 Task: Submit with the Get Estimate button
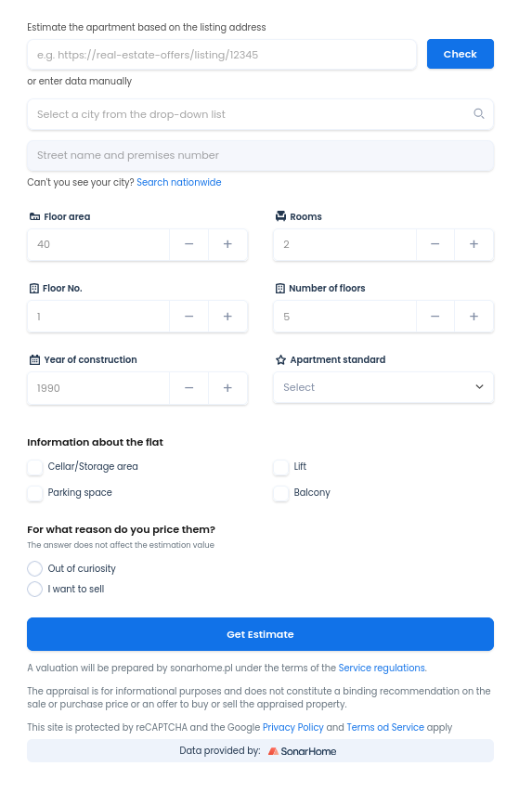260,634
